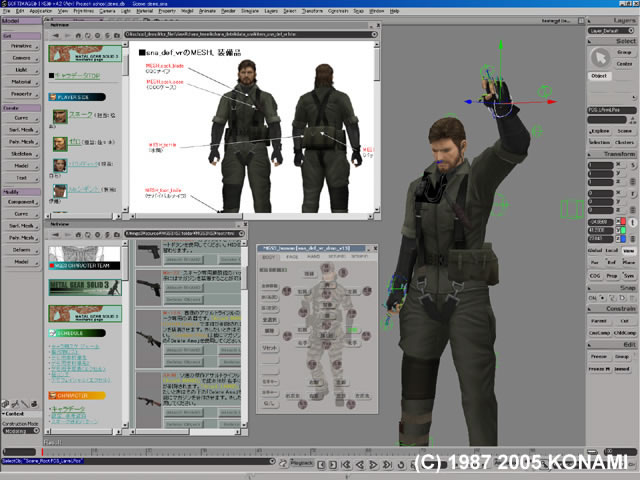Screen dimensions: 640x480
Task: Click Snake portrait thumbnail in player list
Action: click(60, 117)
